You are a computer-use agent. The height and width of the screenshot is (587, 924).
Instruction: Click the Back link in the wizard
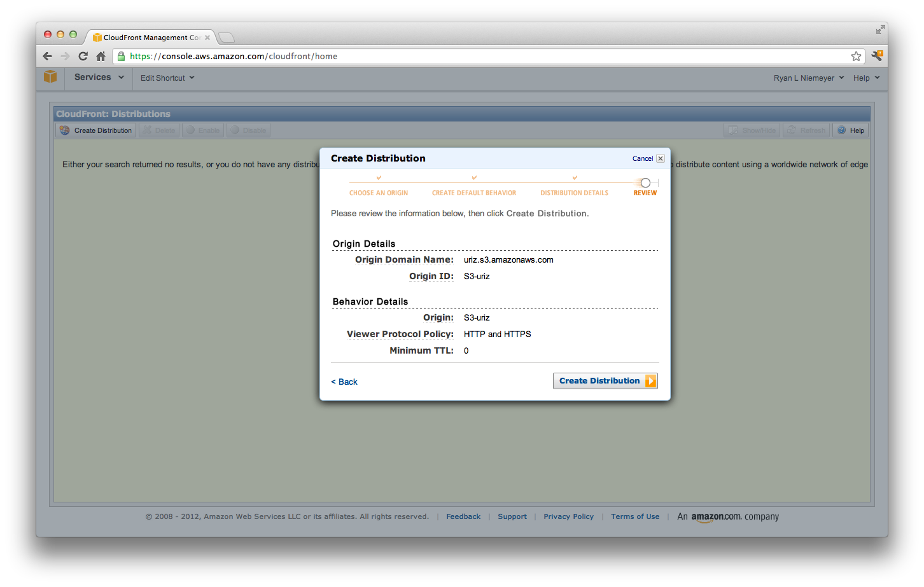point(344,382)
